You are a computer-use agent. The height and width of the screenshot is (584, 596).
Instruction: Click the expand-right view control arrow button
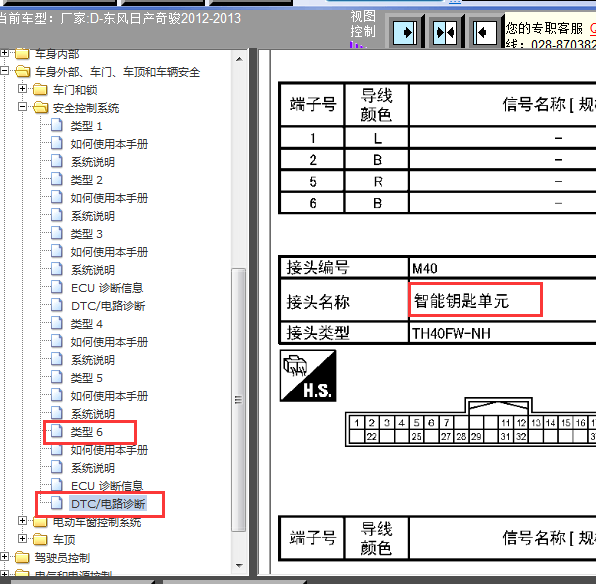tap(405, 32)
